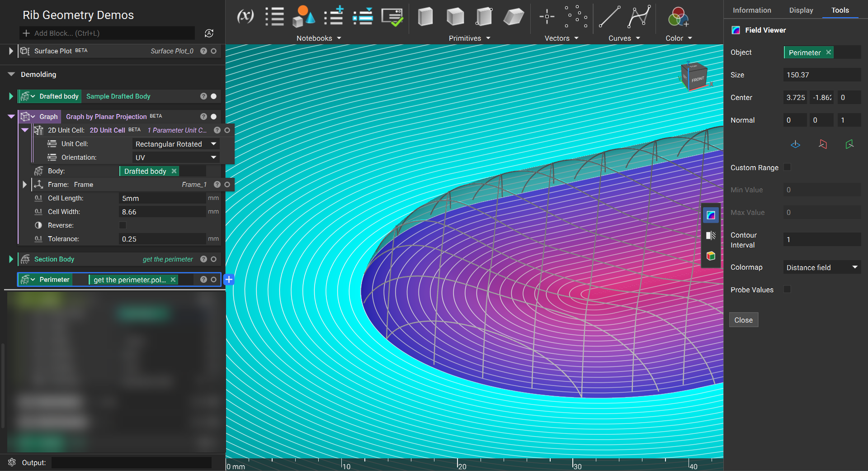Open the Curves menu

click(624, 38)
